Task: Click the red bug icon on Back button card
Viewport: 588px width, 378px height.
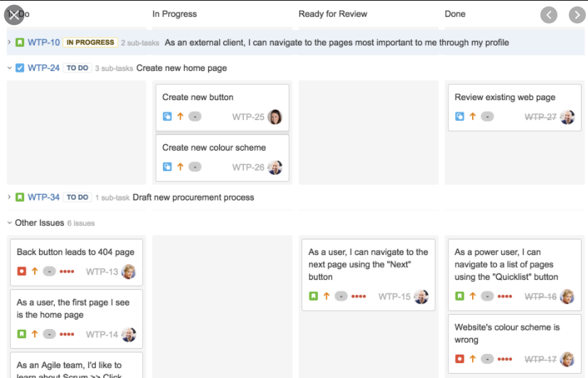Action: 21,271
